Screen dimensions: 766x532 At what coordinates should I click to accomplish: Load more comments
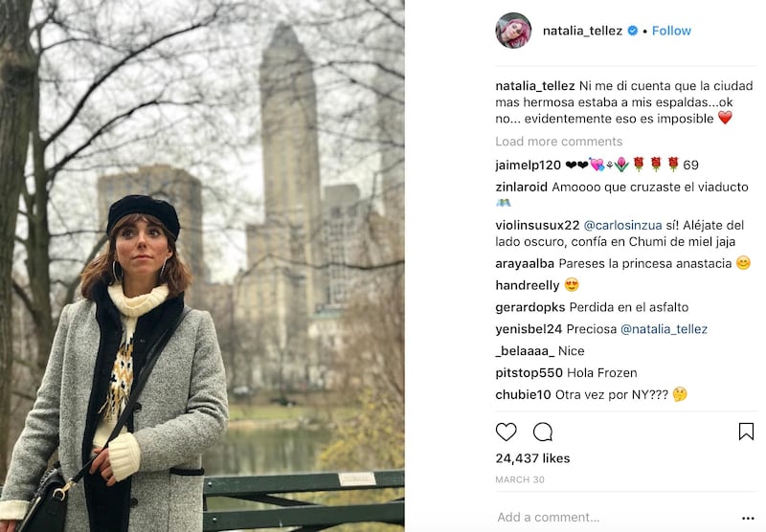coord(559,142)
